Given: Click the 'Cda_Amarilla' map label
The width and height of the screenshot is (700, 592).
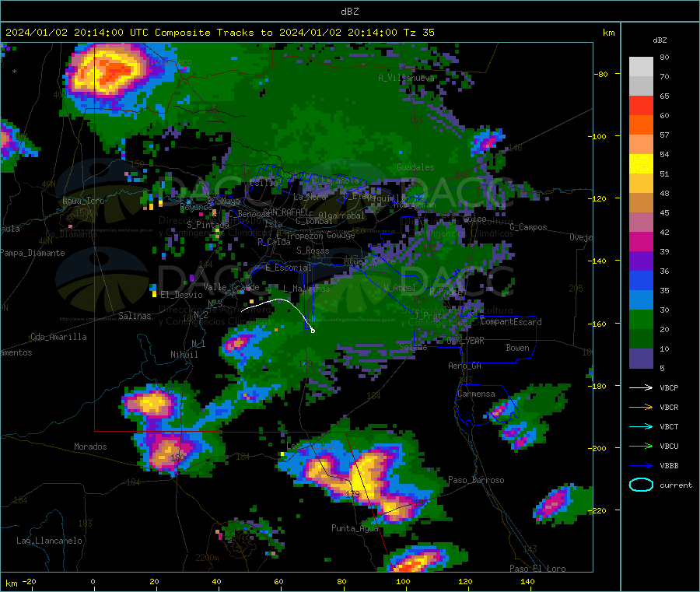Looking at the screenshot, I should point(58,337).
